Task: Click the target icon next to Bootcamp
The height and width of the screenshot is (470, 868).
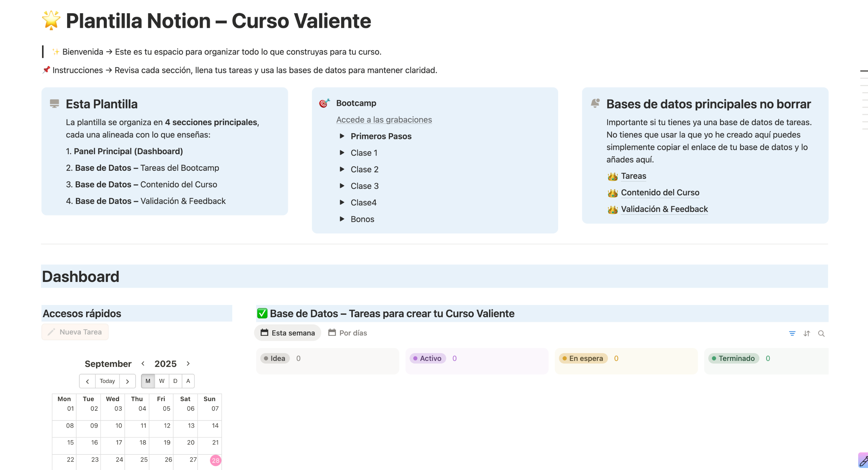Action: (x=324, y=103)
